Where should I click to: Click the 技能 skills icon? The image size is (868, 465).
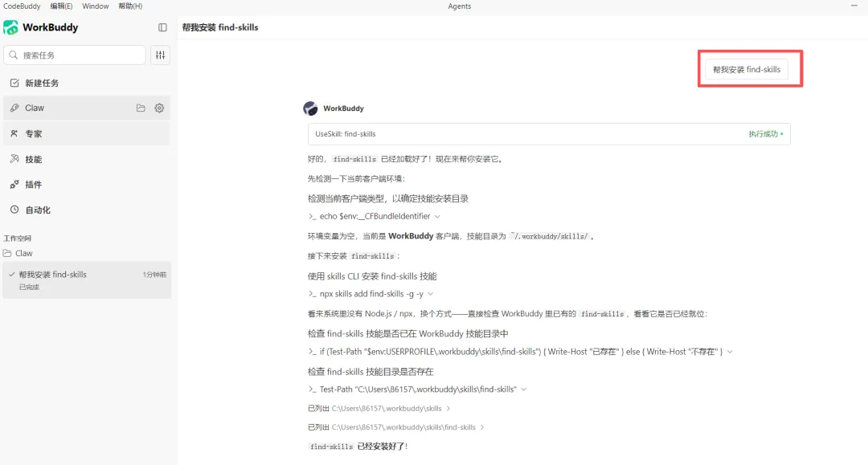coord(14,159)
